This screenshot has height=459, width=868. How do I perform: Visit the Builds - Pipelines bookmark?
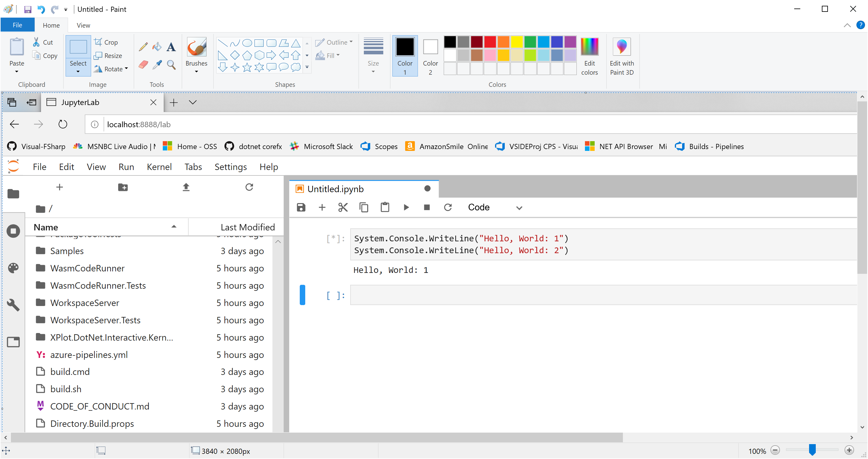tap(716, 147)
